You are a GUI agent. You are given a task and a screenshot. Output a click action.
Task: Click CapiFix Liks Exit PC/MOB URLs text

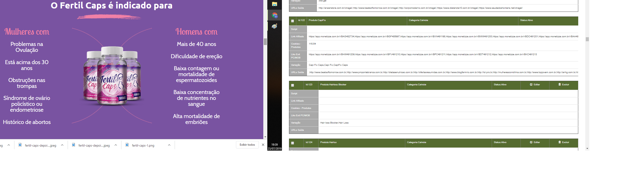pos(423,54)
